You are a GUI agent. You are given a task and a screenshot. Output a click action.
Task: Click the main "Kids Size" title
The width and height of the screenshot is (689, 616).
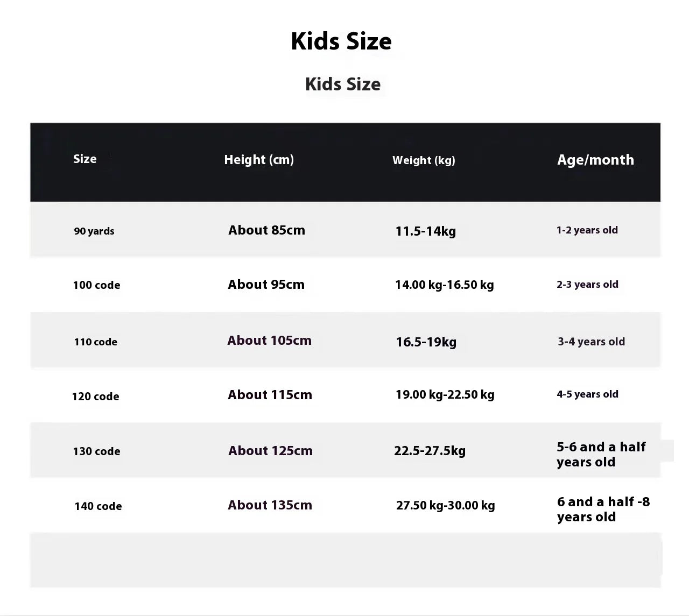tap(341, 41)
